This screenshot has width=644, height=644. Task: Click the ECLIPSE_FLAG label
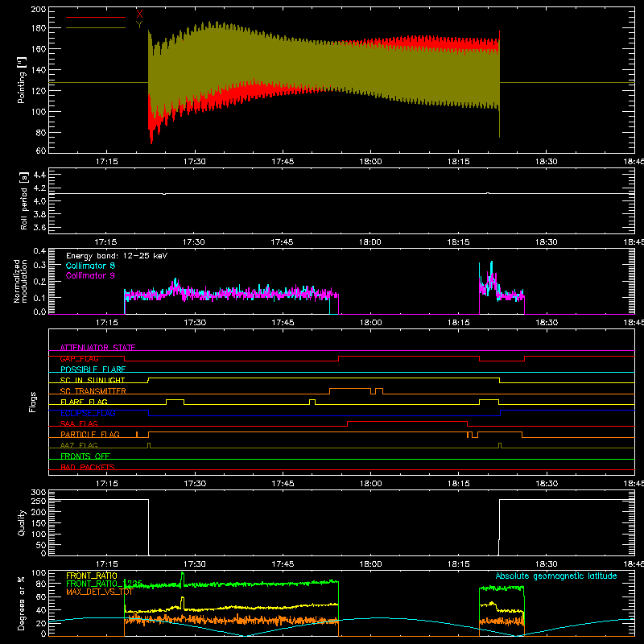tap(88, 413)
